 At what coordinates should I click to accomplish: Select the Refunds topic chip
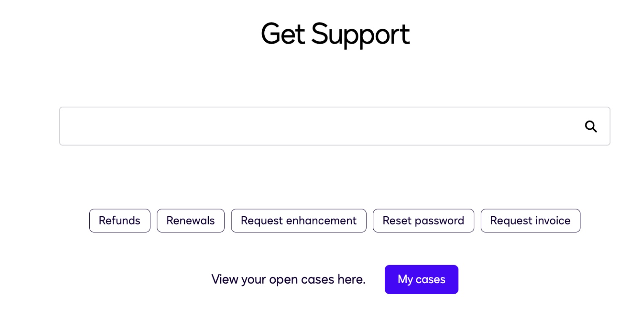(x=120, y=221)
